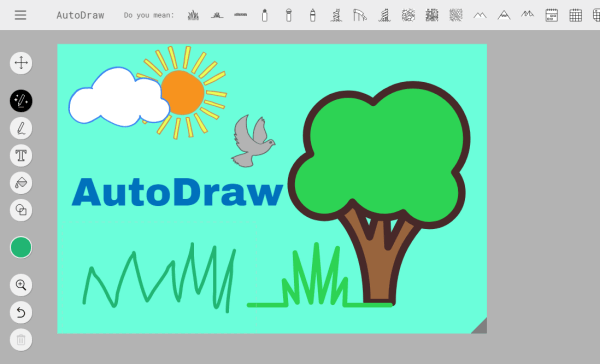Click the white cloud drawing
The image size is (600, 364).
pyautogui.click(x=118, y=98)
